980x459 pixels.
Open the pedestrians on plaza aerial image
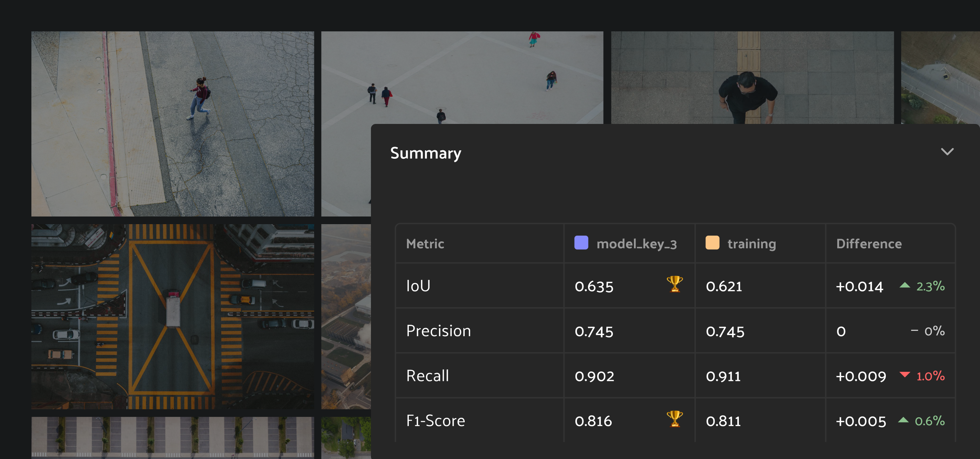tap(462, 77)
